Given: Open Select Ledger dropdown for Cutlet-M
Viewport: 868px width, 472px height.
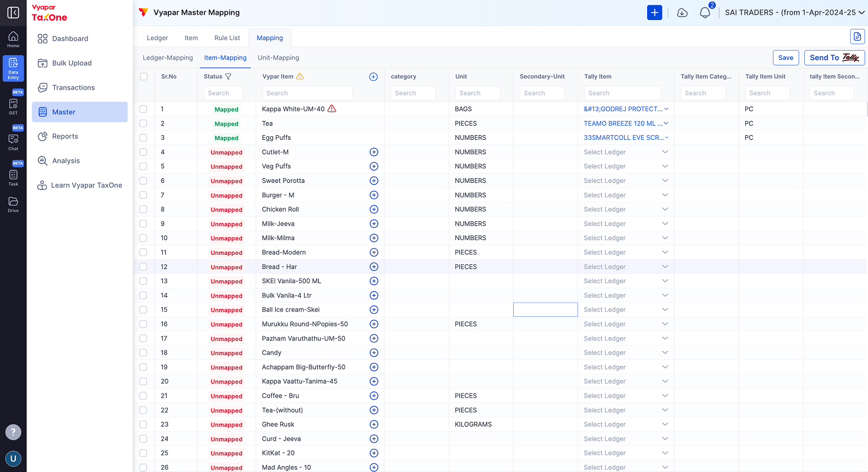Looking at the screenshot, I should (626, 152).
